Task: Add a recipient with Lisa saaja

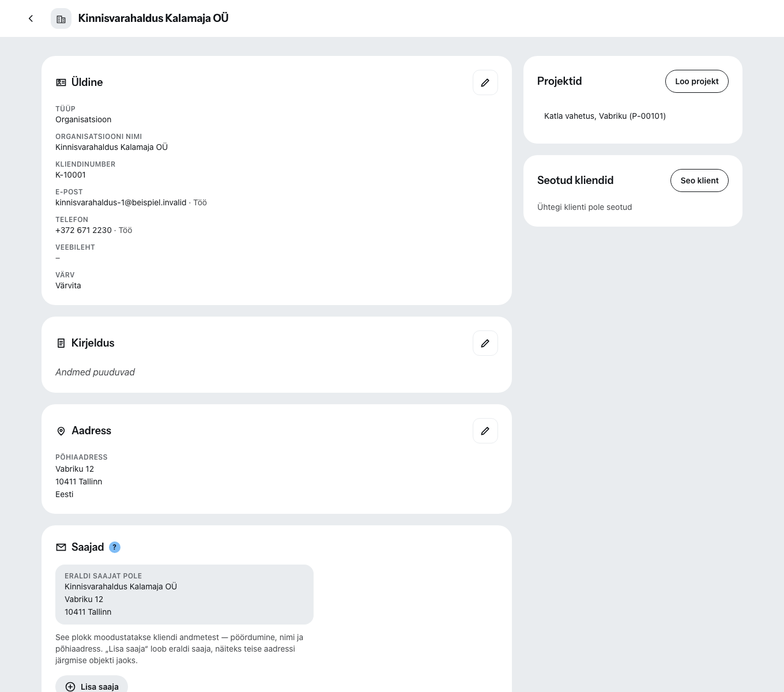Action: coord(92,685)
